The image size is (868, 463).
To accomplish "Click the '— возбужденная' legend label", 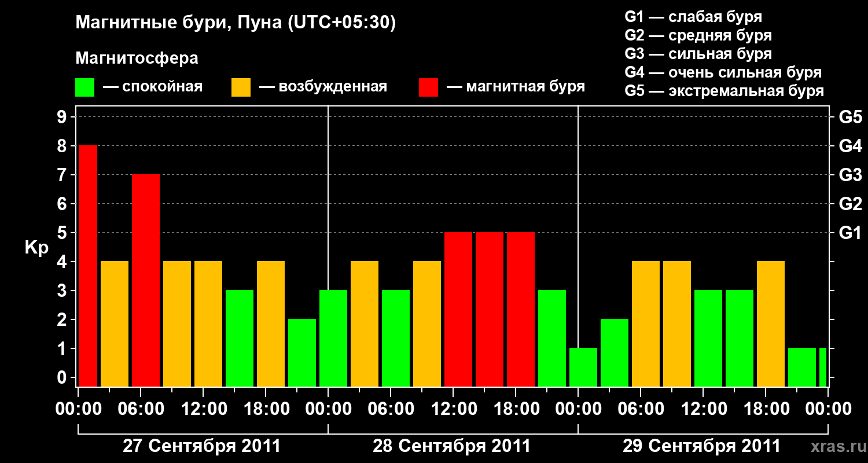I will pos(323,87).
